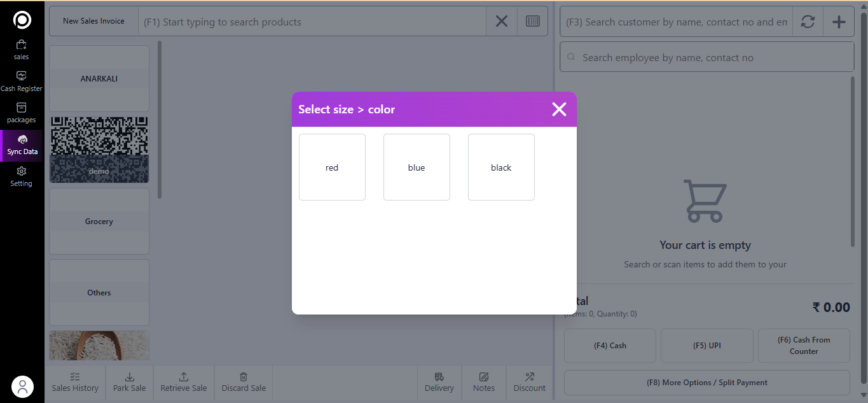Click the Park Sale toolbar button
Image resolution: width=868 pixels, height=403 pixels.
tap(130, 382)
